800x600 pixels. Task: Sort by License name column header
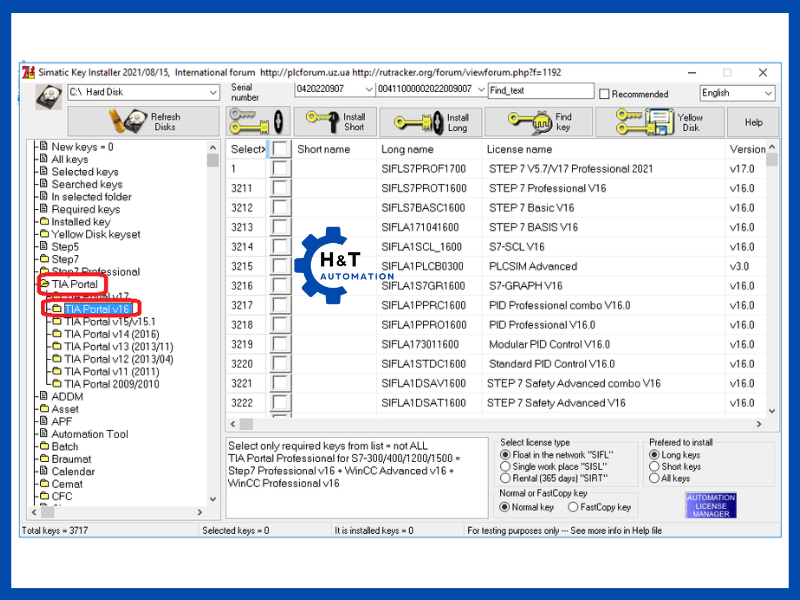point(519,149)
